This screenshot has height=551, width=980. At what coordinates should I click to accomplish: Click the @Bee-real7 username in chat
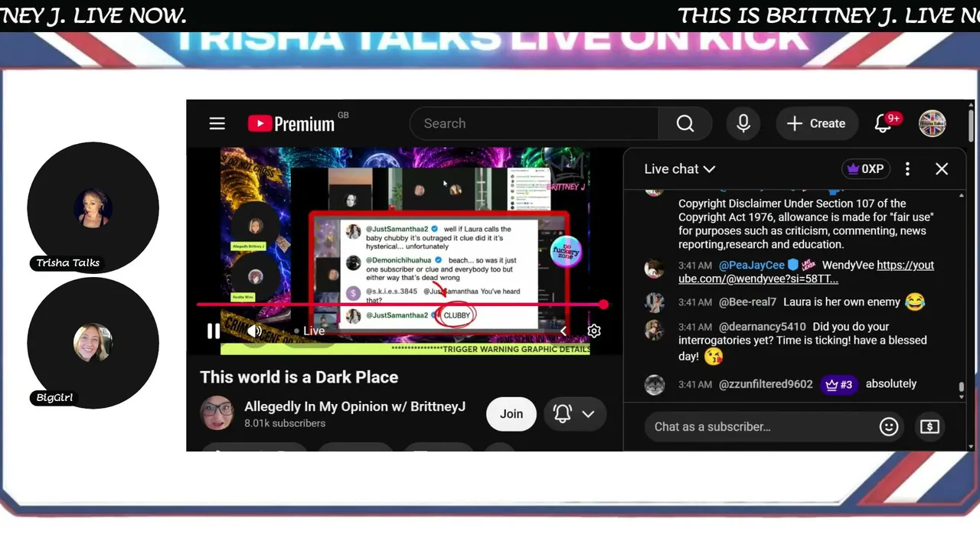(x=747, y=302)
